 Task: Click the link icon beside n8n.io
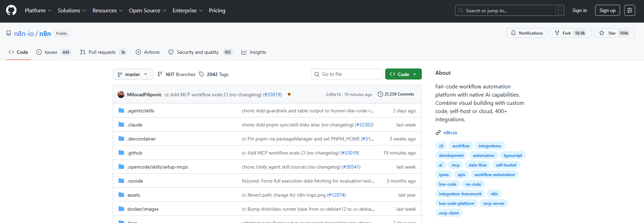pos(438,133)
